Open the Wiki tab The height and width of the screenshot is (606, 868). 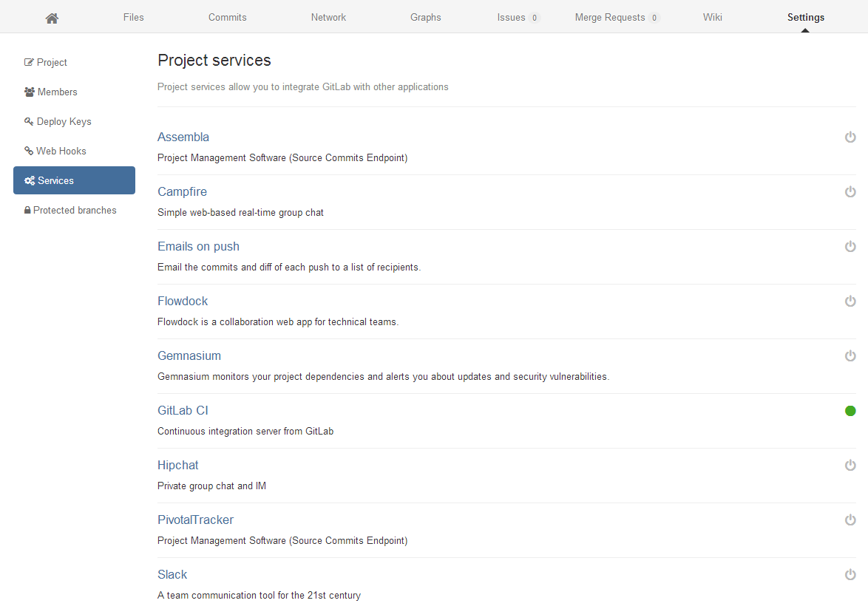(713, 17)
